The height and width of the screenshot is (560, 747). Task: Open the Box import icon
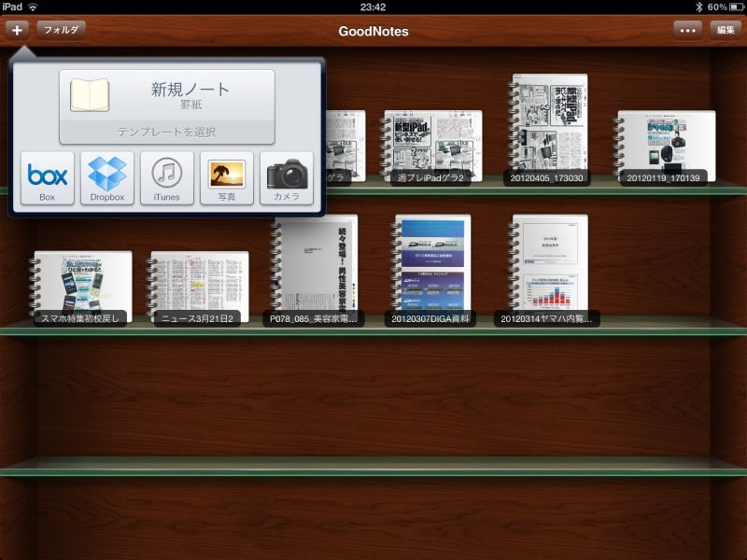pyautogui.click(x=47, y=177)
